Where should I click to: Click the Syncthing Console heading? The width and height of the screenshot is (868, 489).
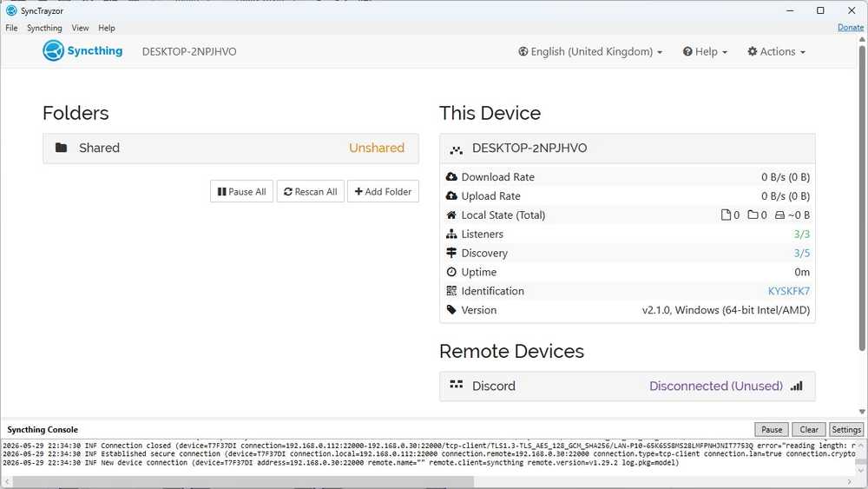click(x=43, y=429)
